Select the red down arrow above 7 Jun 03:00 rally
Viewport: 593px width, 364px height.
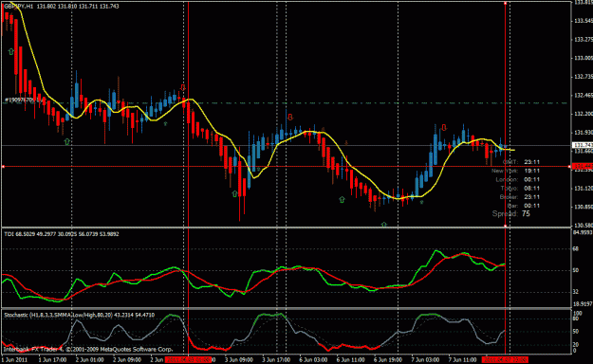444,127
